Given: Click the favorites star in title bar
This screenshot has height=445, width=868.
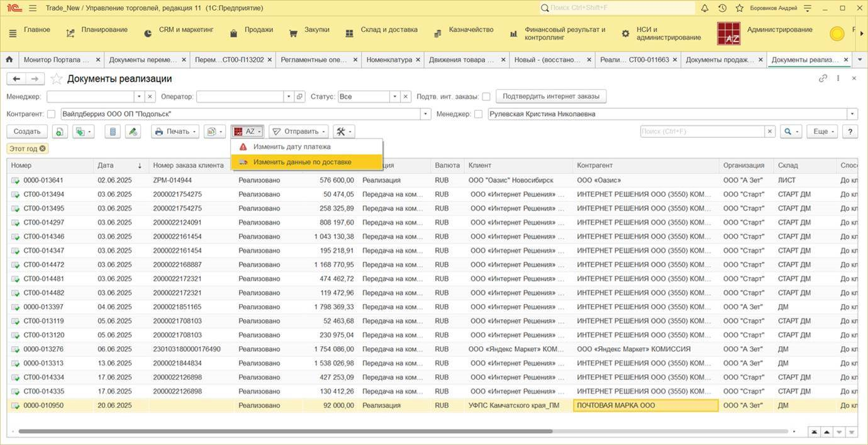Looking at the screenshot, I should 740,8.
